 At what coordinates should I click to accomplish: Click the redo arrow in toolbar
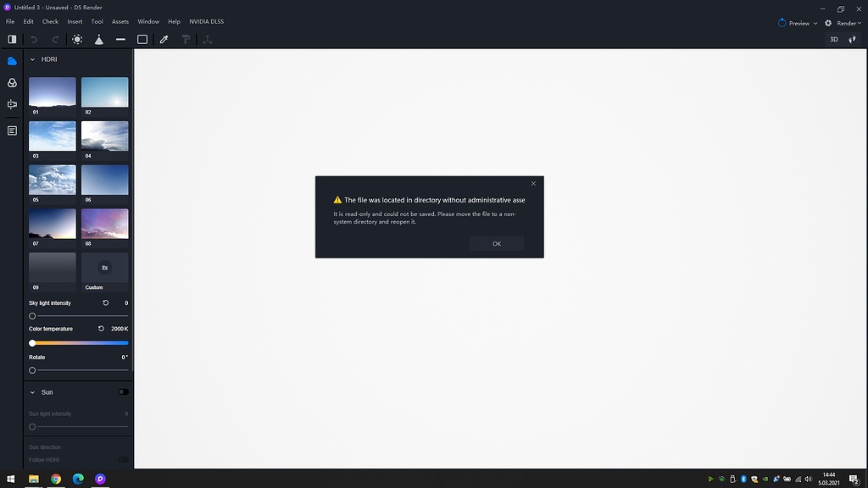pyautogui.click(x=55, y=39)
